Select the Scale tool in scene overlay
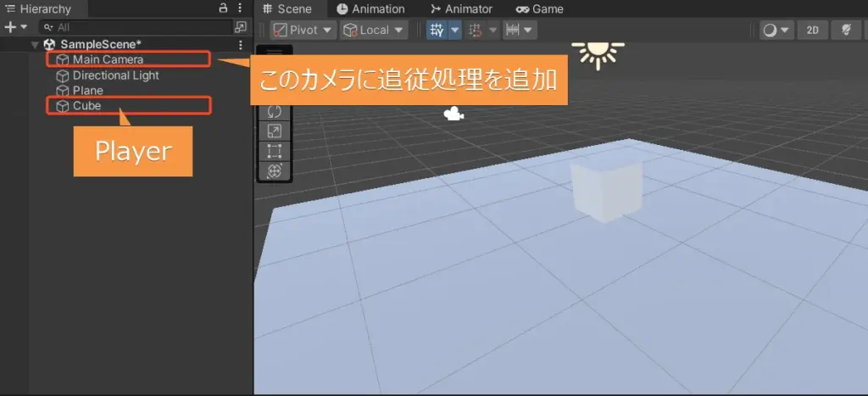Viewport: 868px width, 396px height. [274, 131]
